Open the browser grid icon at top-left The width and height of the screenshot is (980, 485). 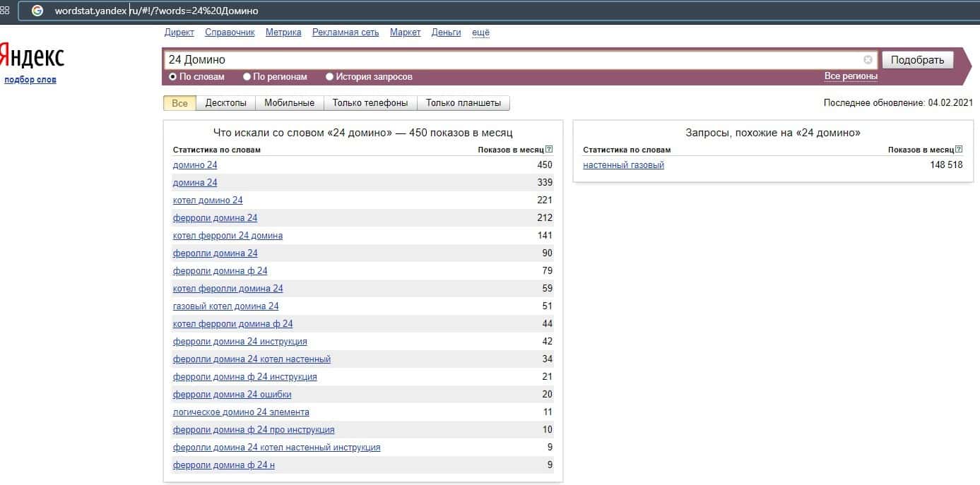(4, 11)
